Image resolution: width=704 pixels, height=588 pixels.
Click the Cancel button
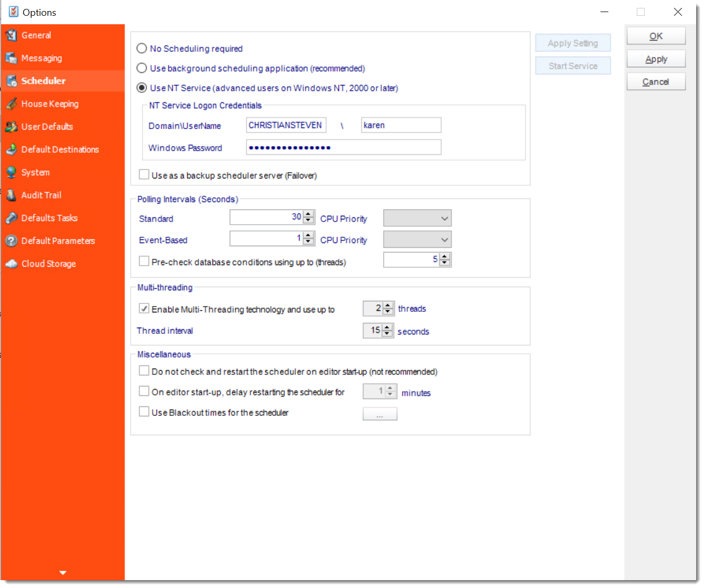point(656,82)
